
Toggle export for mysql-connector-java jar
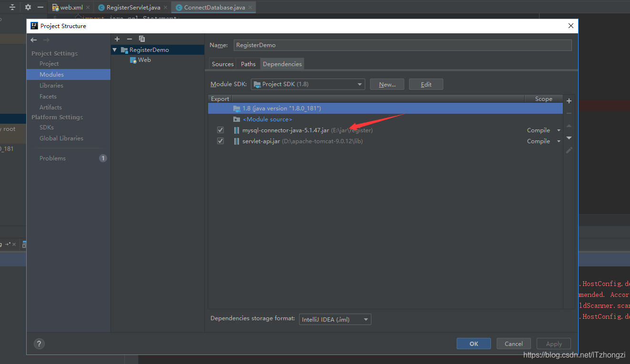[x=220, y=130]
